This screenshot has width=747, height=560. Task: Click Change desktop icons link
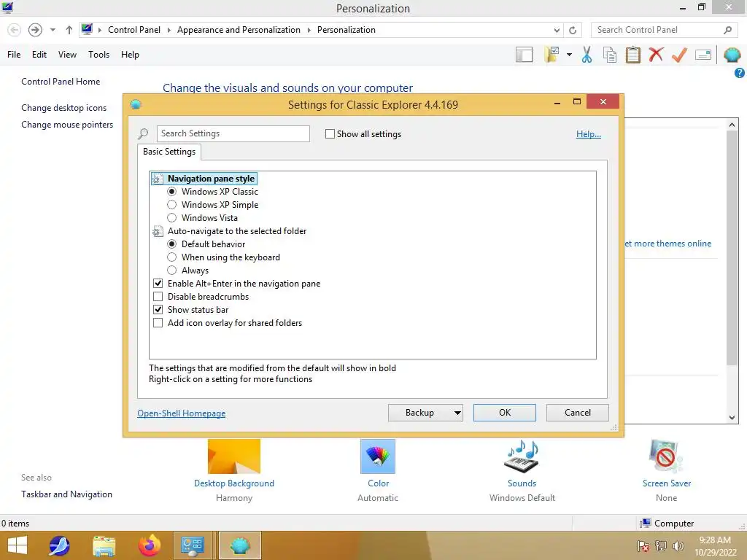click(x=64, y=108)
